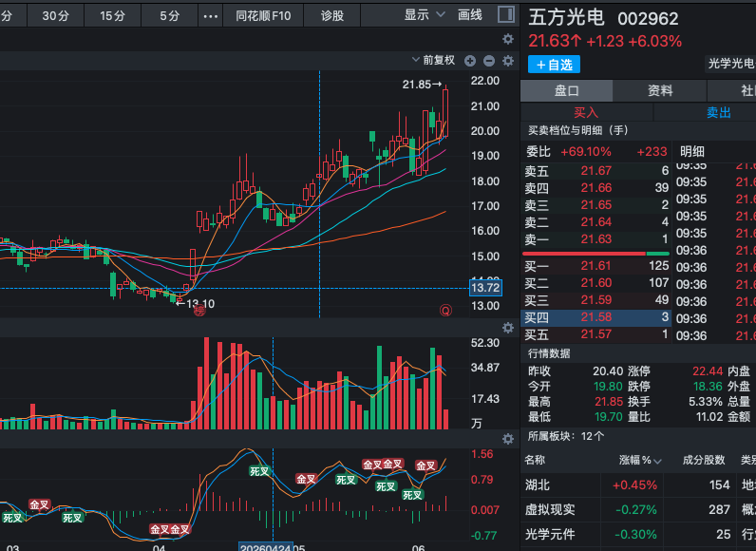Open 湖北 sector row
The image size is (756, 551).
(x=638, y=484)
